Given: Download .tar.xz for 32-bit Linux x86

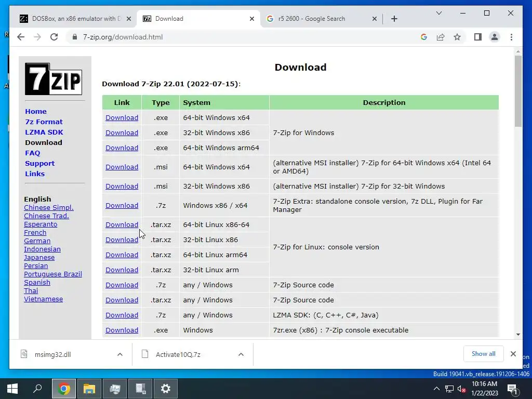Looking at the screenshot, I should 122,240.
